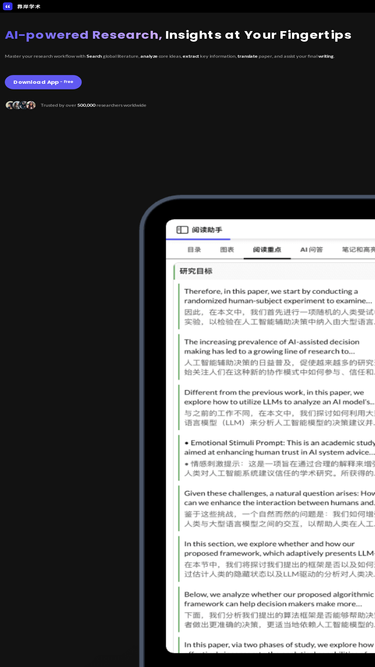This screenshot has width=375, height=667.
Task: Click the Chinese translation starting 人工智能辅助决策的日益普及
Action: tap(279, 368)
